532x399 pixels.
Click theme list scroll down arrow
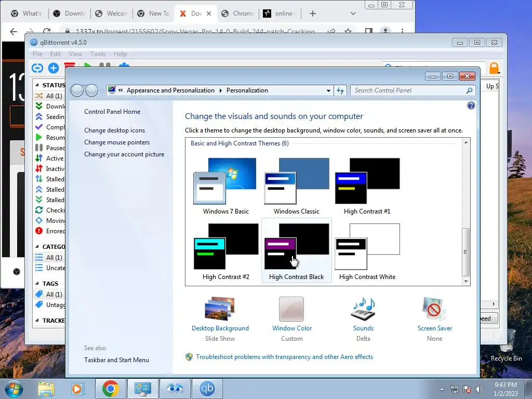(466, 281)
